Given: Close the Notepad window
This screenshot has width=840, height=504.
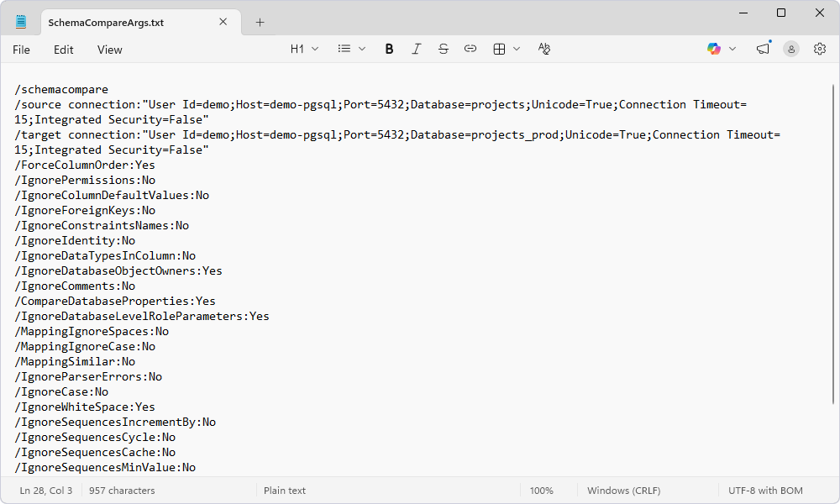Looking at the screenshot, I should click(820, 13).
